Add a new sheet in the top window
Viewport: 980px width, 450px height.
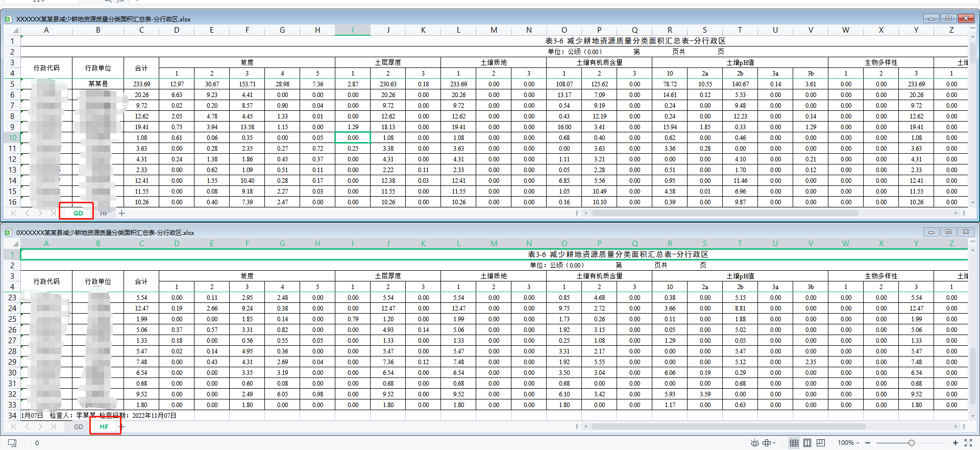click(121, 213)
